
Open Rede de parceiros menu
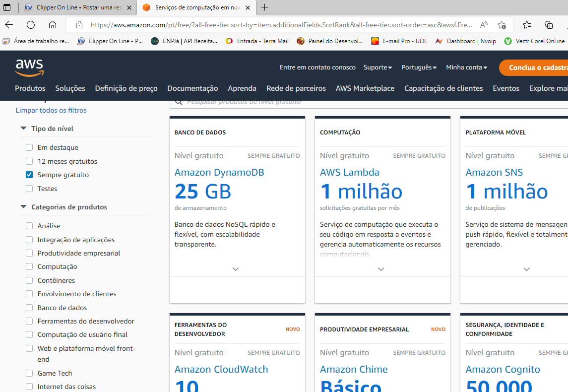(296, 88)
